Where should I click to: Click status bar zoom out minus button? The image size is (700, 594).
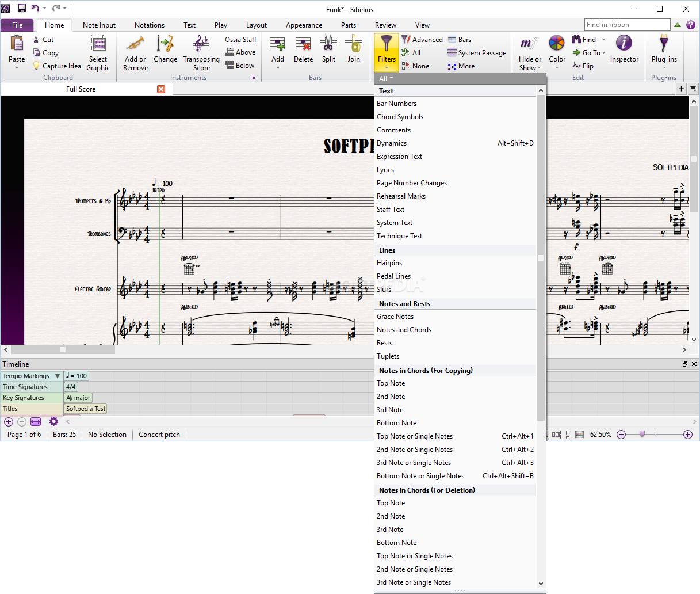point(621,435)
